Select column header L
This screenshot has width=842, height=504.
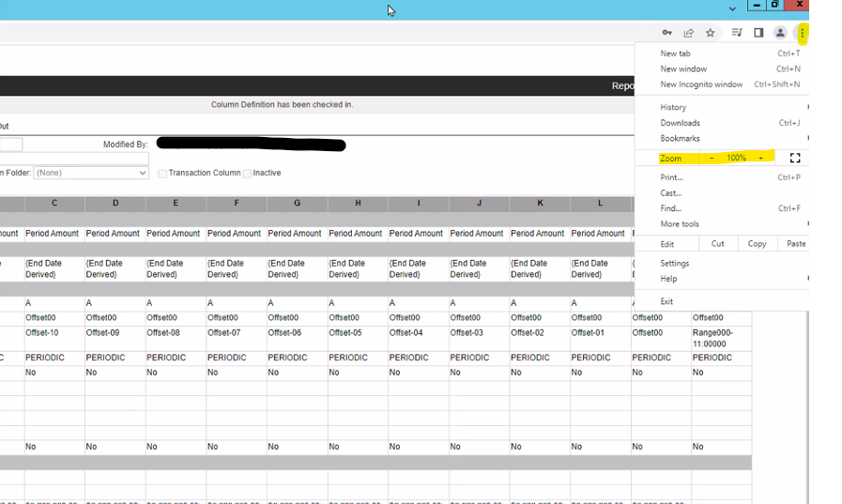pos(601,204)
